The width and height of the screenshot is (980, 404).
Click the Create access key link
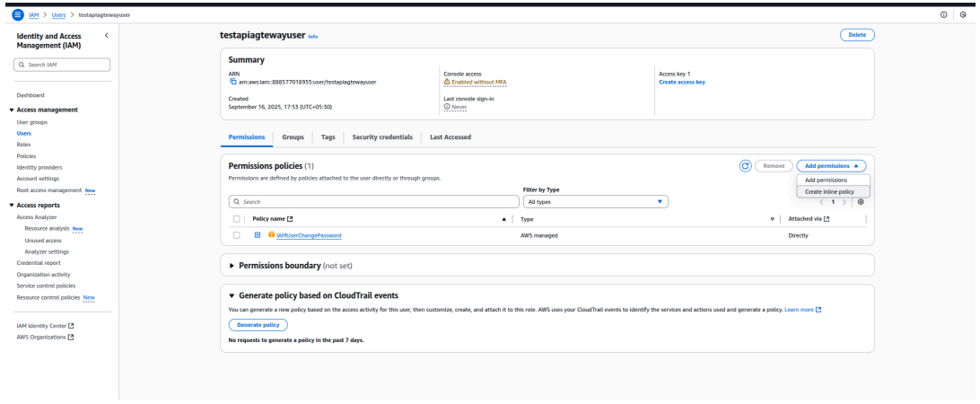click(681, 82)
